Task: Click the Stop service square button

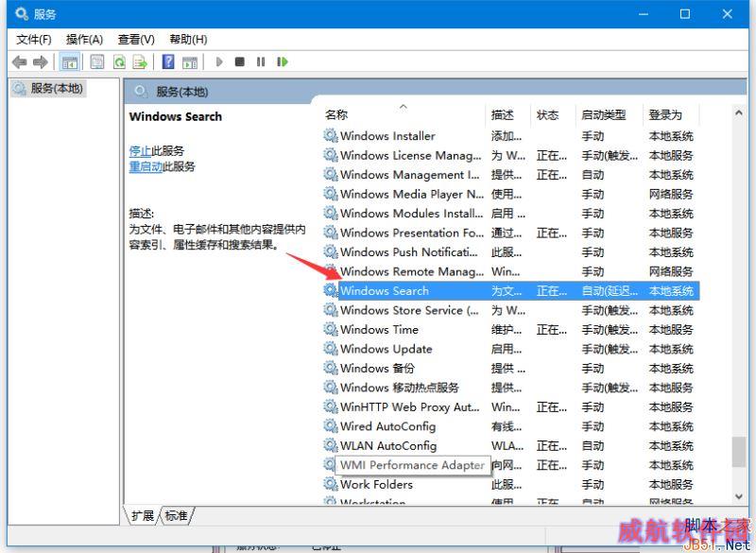Action: (x=240, y=61)
